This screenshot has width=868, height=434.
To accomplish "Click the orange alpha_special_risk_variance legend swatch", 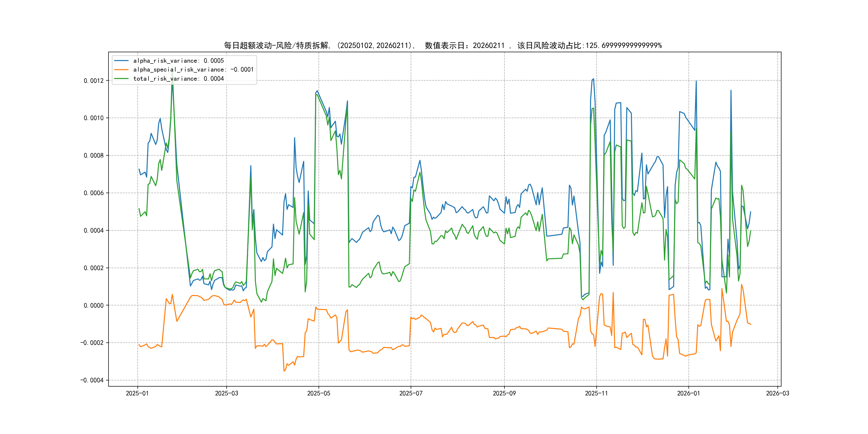I will pos(121,70).
